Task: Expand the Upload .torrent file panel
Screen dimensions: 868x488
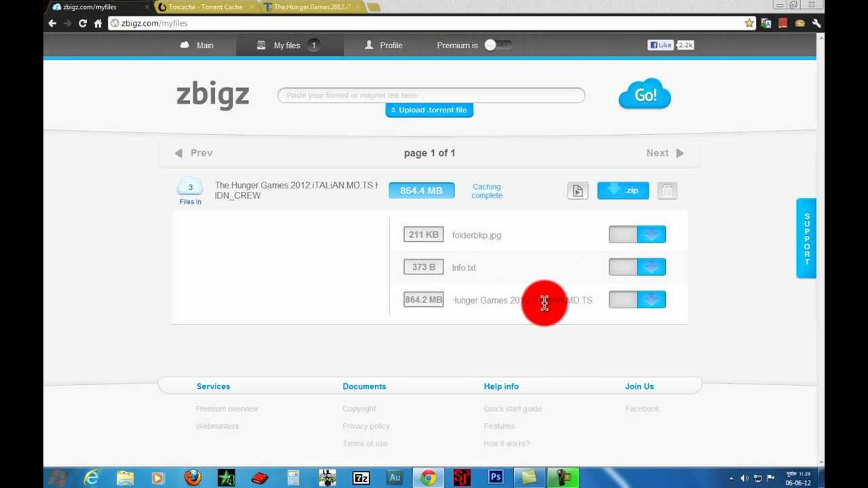Action: [429, 110]
